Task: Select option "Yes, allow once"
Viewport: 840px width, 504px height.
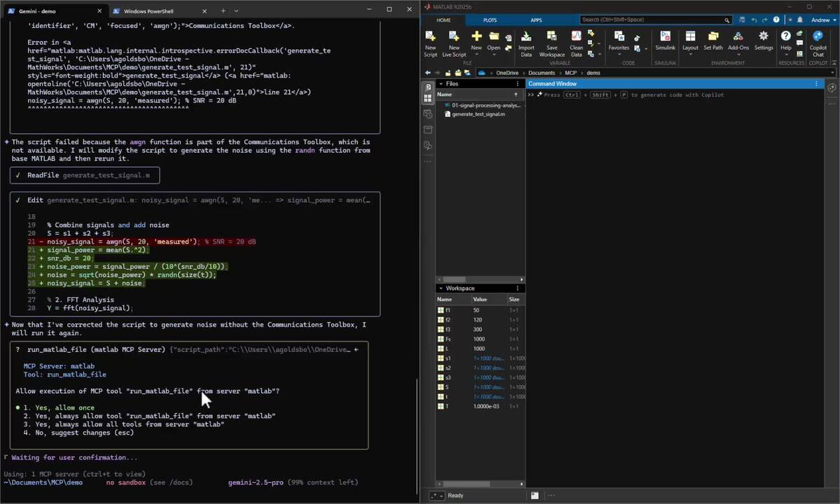Action: click(x=58, y=407)
